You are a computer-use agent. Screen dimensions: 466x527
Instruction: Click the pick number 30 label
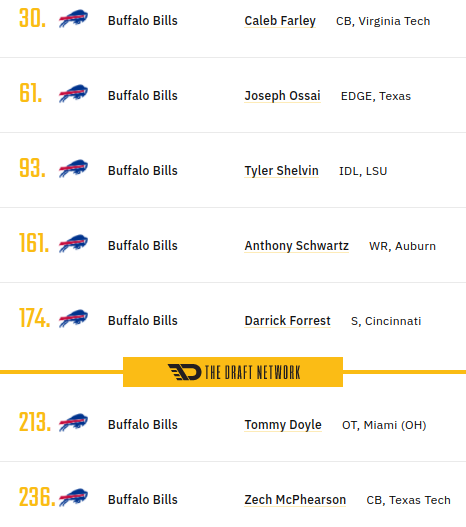click(32, 18)
